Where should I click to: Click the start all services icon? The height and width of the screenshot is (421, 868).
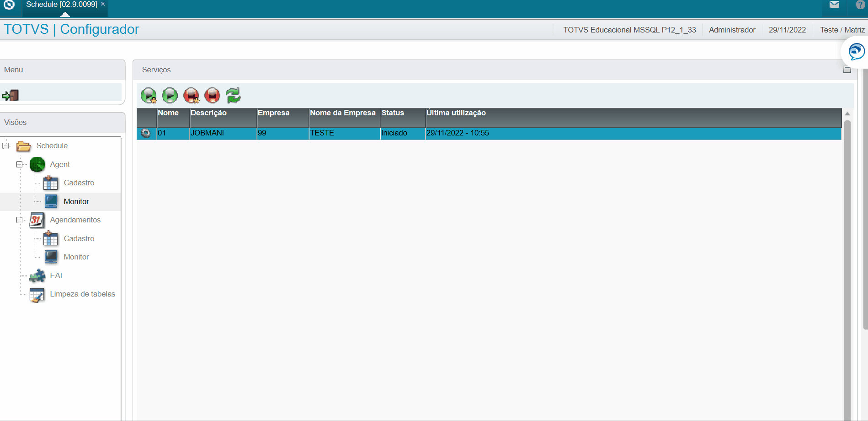point(149,96)
